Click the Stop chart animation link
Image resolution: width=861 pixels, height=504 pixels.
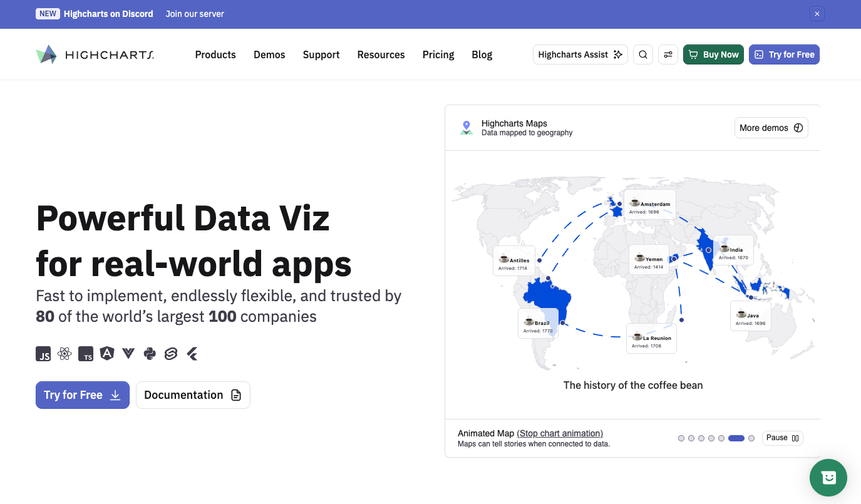click(560, 433)
